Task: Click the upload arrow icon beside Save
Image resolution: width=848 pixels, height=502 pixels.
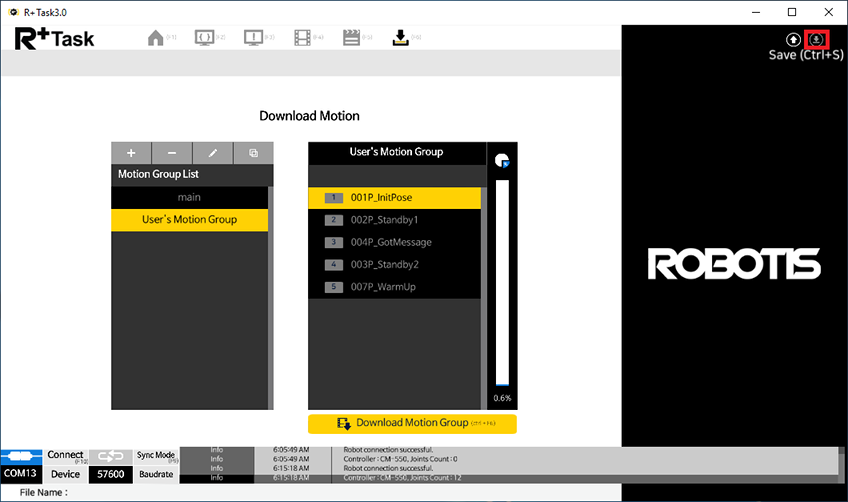Action: [x=793, y=39]
